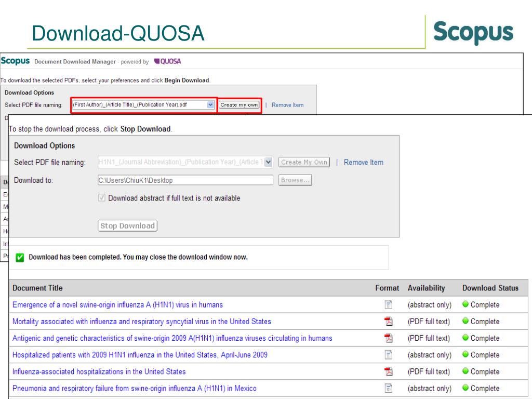Click the abstract document icon for Emergence of novel swine-origin

tap(389, 304)
